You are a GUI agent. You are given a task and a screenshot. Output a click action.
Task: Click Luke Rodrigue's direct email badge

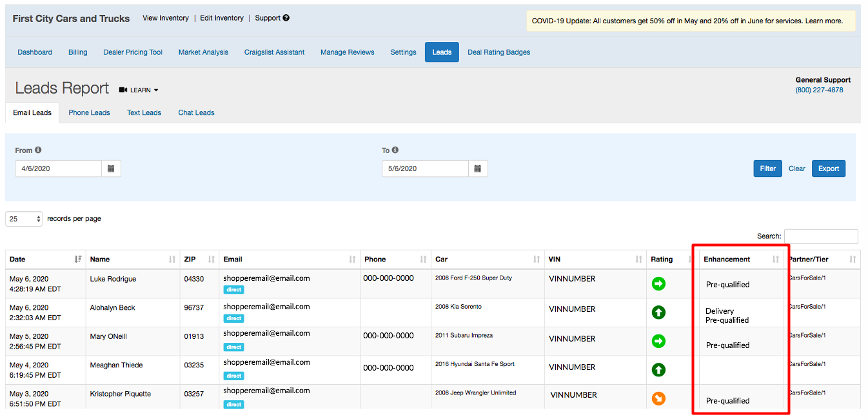pos(233,290)
